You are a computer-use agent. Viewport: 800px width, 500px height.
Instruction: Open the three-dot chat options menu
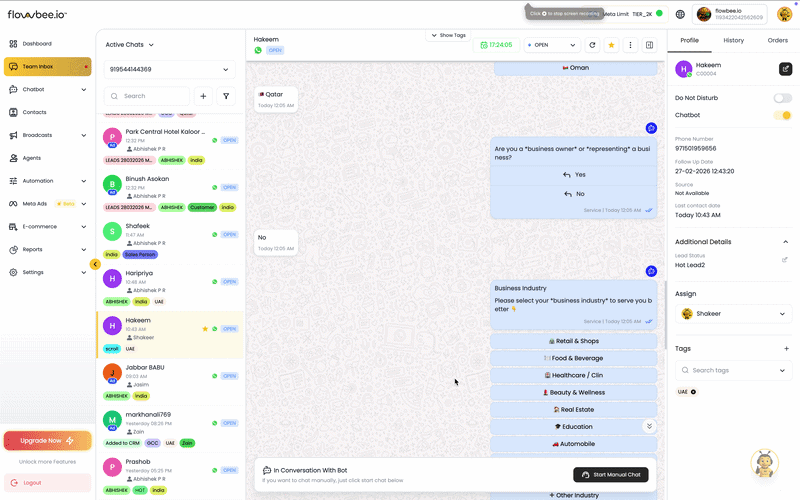coord(630,45)
